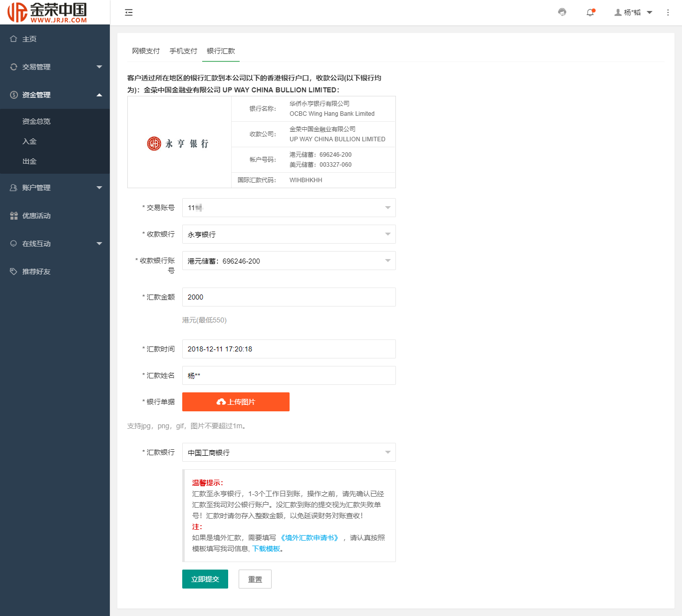Submit the form with 立即提交

[x=205, y=579]
